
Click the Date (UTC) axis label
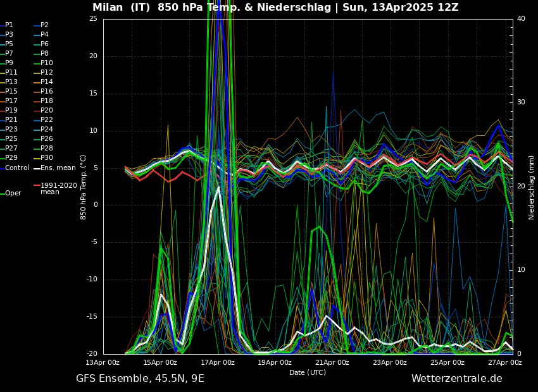coord(308,372)
